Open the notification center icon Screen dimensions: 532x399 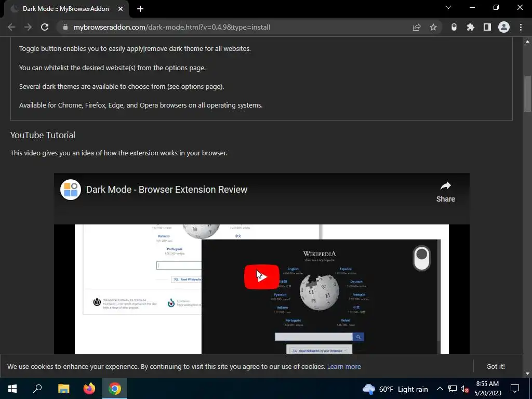[x=515, y=389]
